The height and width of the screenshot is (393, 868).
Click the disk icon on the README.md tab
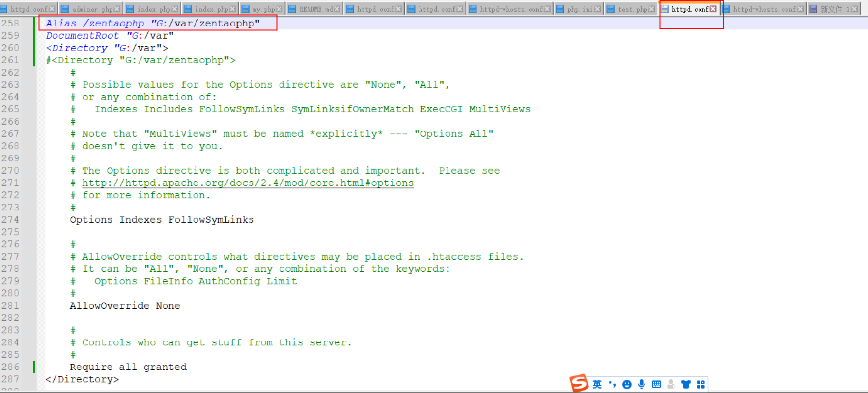pos(292,9)
